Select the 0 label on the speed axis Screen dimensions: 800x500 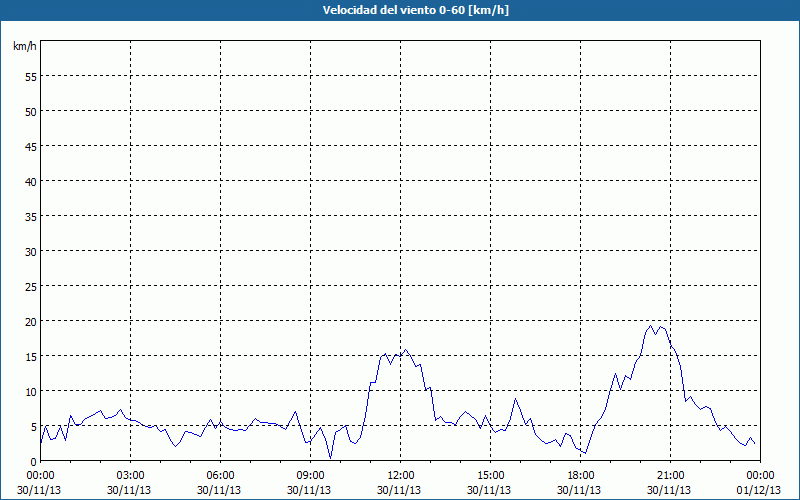[34, 462]
